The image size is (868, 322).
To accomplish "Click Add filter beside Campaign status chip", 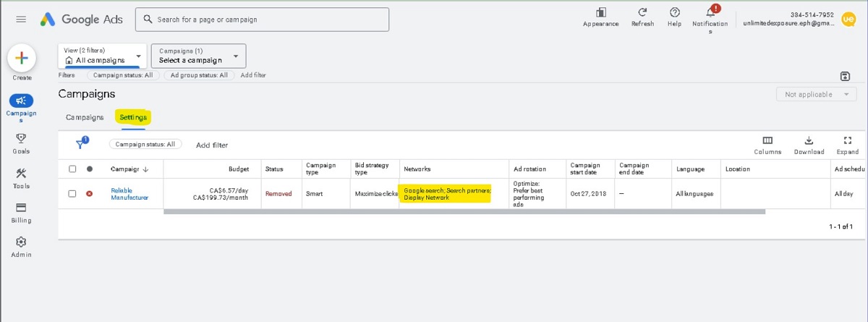I will click(212, 145).
